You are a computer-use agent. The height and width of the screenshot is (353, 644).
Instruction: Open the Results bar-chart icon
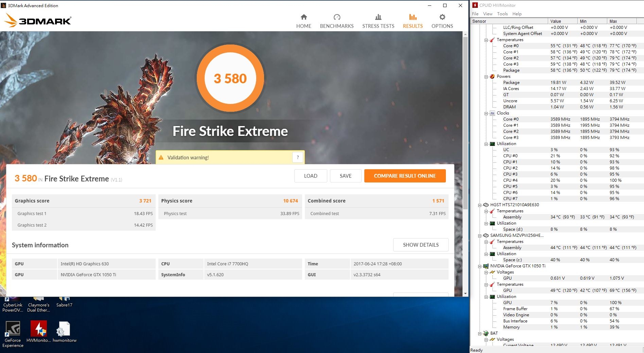[x=413, y=17]
